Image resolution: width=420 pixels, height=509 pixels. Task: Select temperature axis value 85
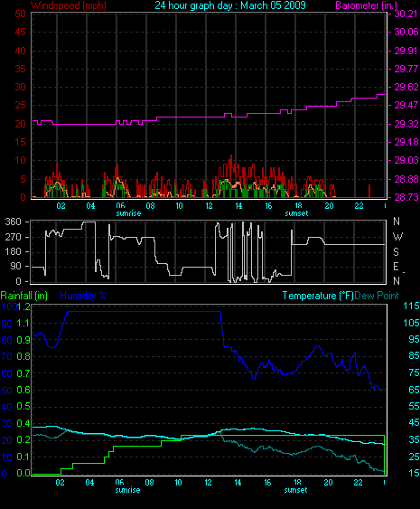(414, 356)
